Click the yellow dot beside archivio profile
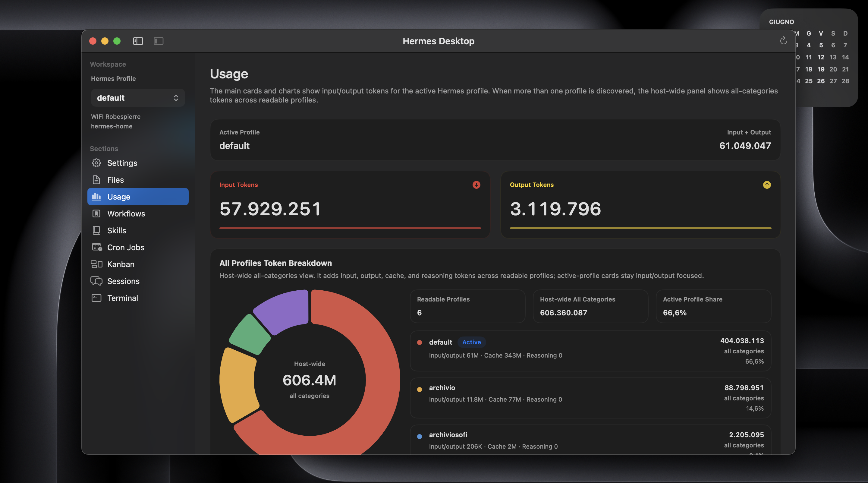Viewport: 868px width, 483px height. tap(419, 389)
